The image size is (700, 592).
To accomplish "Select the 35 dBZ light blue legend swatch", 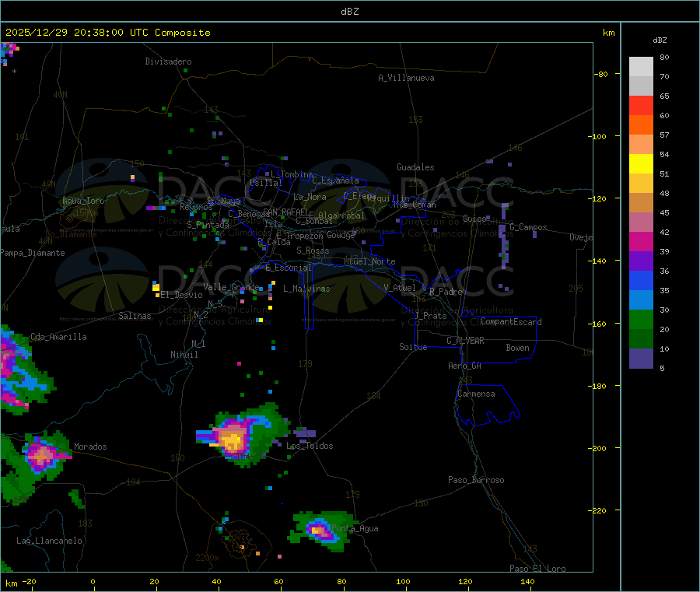I will [641, 300].
